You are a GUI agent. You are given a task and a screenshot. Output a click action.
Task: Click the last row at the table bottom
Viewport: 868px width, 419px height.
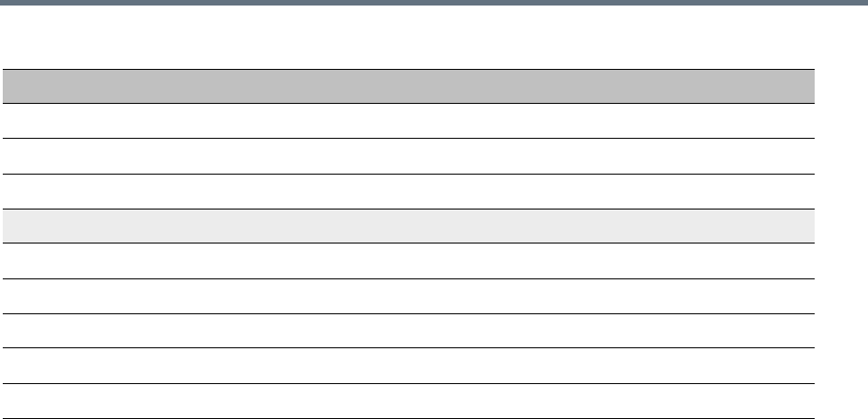407,402
